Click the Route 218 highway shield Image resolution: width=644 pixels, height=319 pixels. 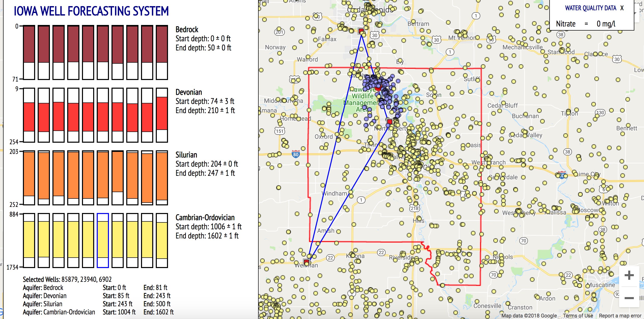414,208
